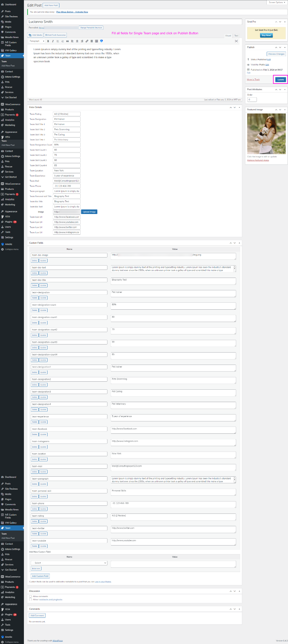Open WooCommerce in the sidebar menu
Image resolution: width=288 pixels, height=644 pixels.
(x=13, y=105)
